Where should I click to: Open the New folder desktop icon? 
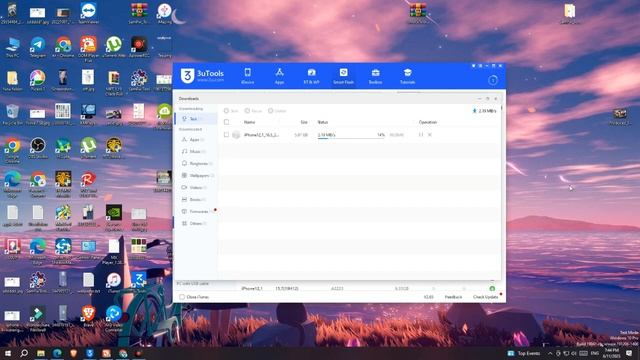pos(12,81)
